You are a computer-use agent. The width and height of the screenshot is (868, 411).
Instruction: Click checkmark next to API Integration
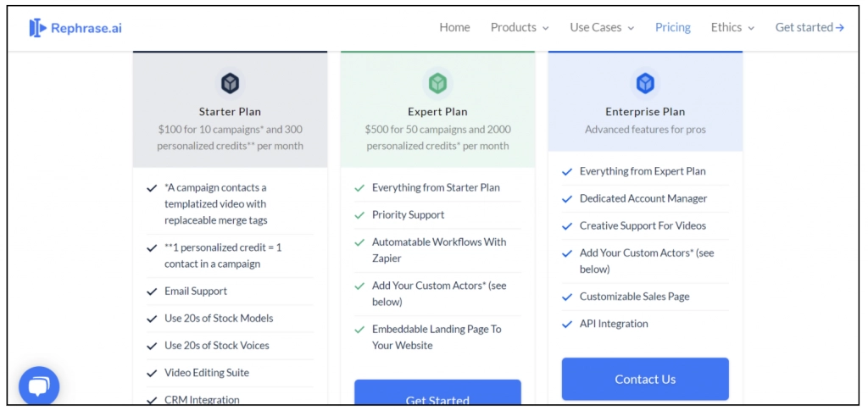[567, 325]
